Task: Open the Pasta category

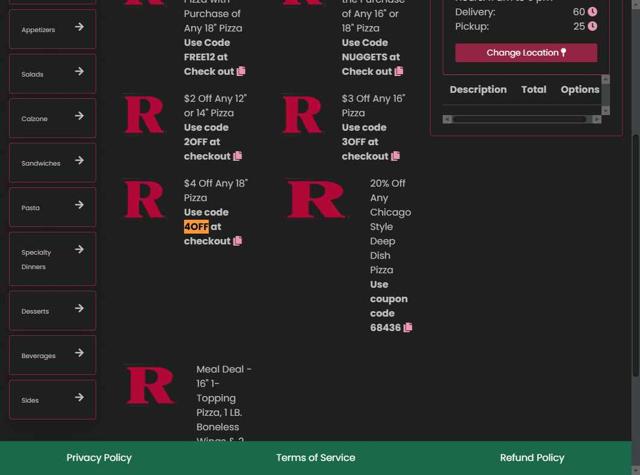Action: coord(53,207)
